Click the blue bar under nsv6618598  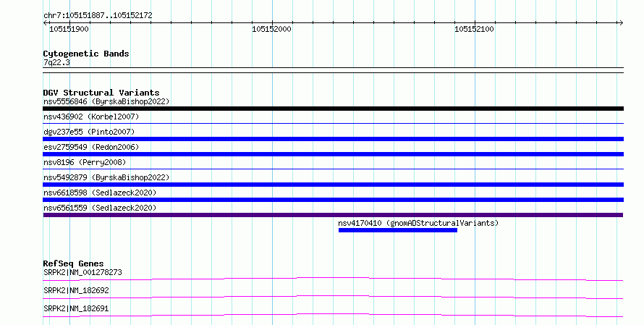(333, 200)
